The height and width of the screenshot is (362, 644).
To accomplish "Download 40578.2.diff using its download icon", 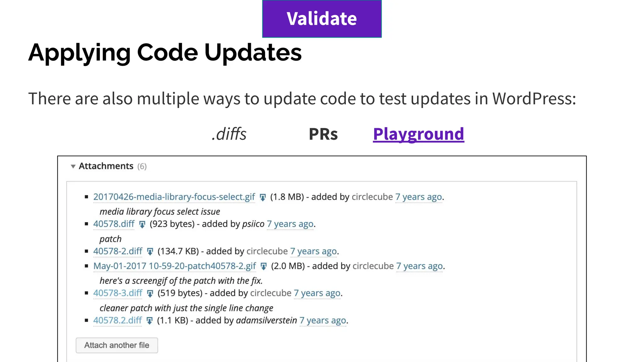I will (150, 321).
